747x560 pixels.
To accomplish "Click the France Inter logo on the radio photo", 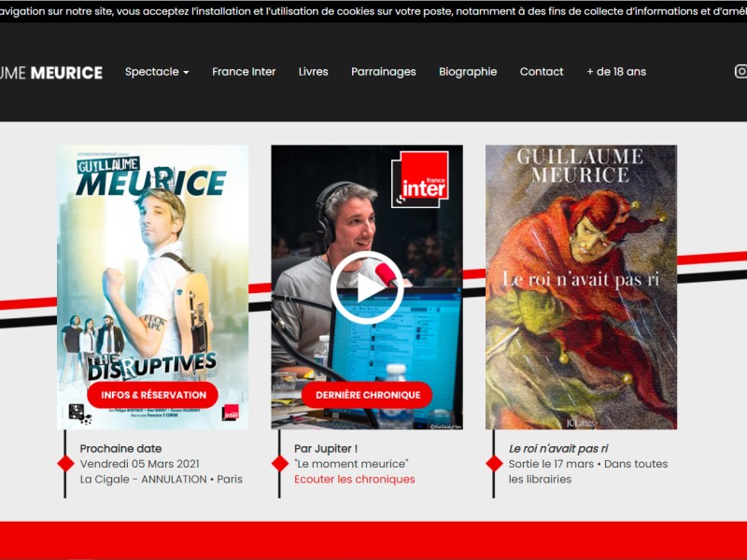I will point(420,179).
